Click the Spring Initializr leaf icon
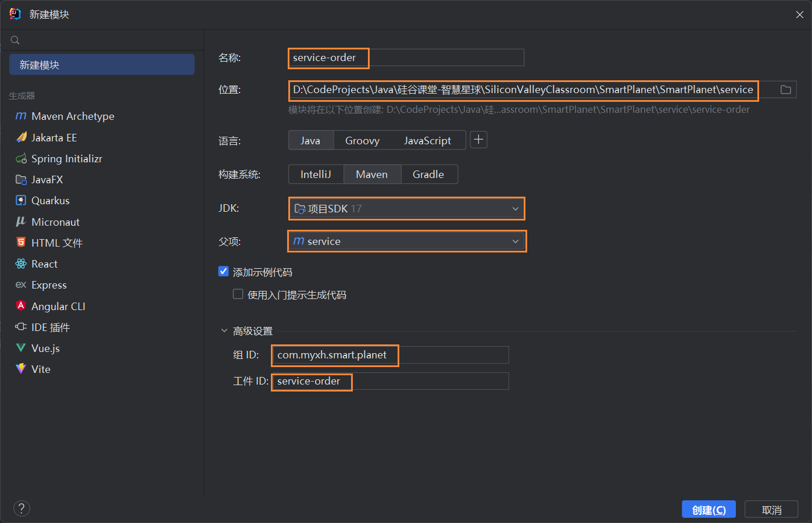The width and height of the screenshot is (812, 523). (x=21, y=158)
